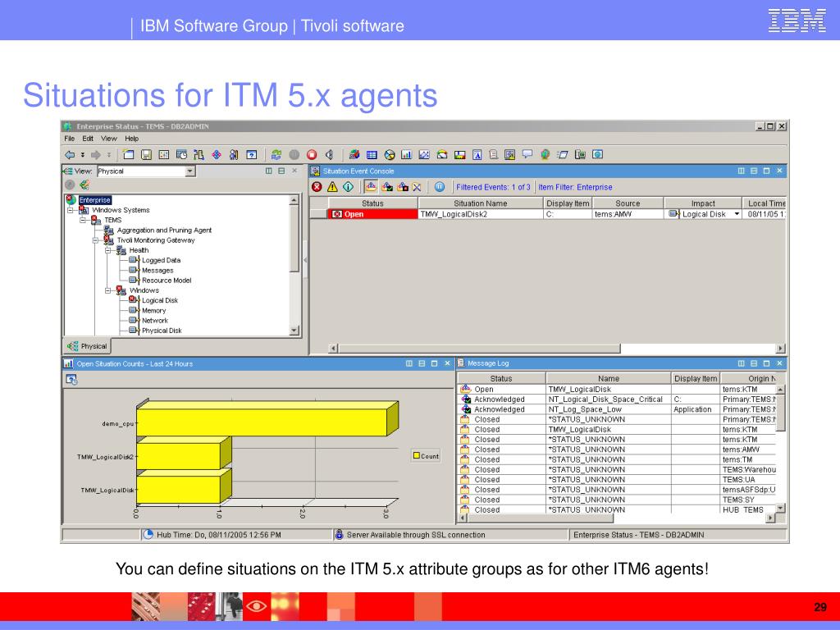Click the Refresh icon in toolbar
840x630 pixels.
tap(276, 155)
